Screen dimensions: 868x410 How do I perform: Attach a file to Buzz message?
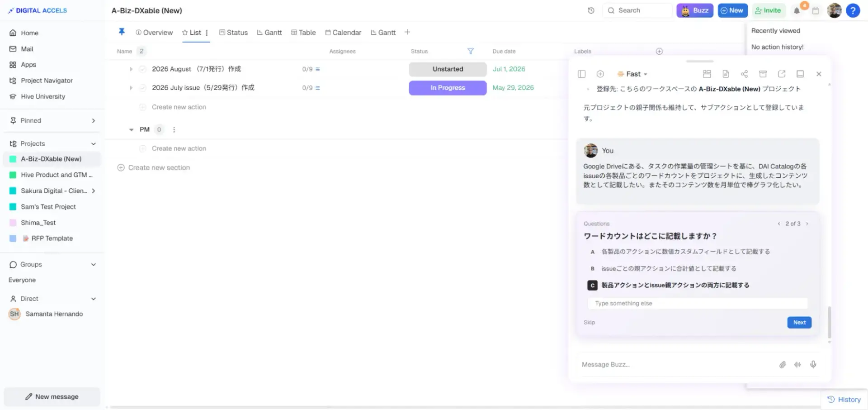tap(783, 364)
